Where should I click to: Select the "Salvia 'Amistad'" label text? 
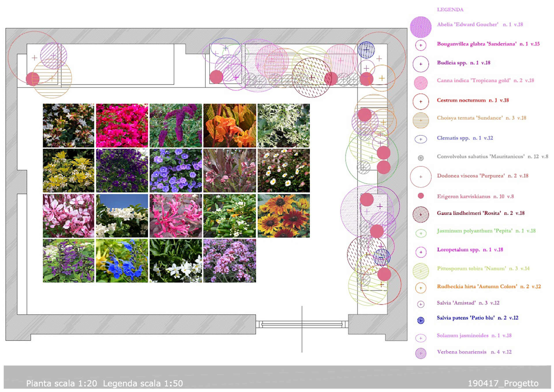pos(456,303)
